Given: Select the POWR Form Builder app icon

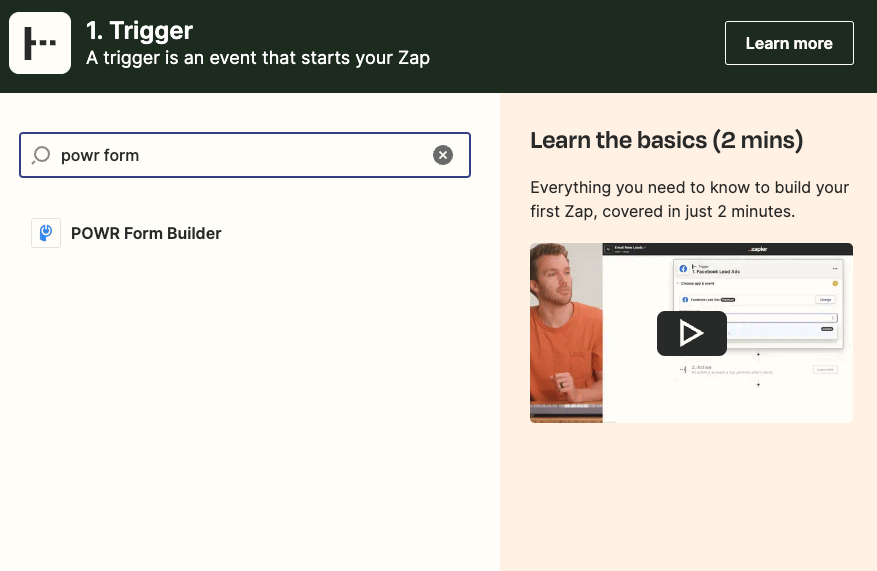Looking at the screenshot, I should [46, 233].
